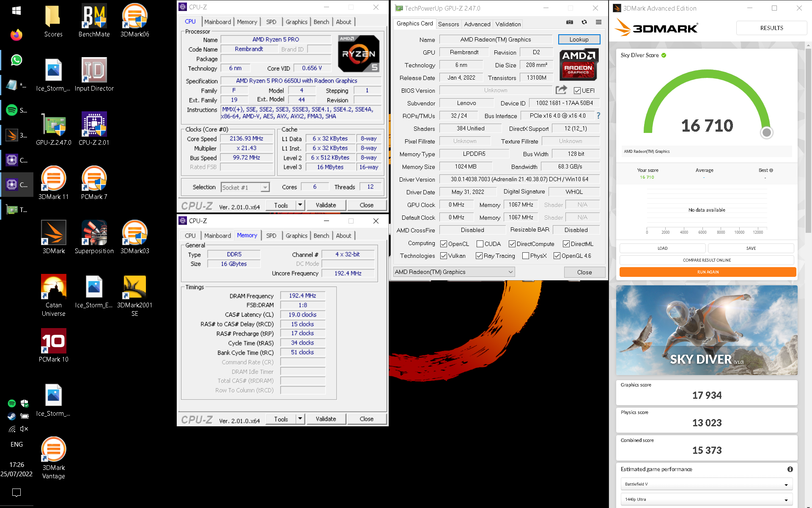The height and width of the screenshot is (508, 812).
Task: Click COMPARE RESULT ONLINE in 3DMark
Action: point(707,260)
